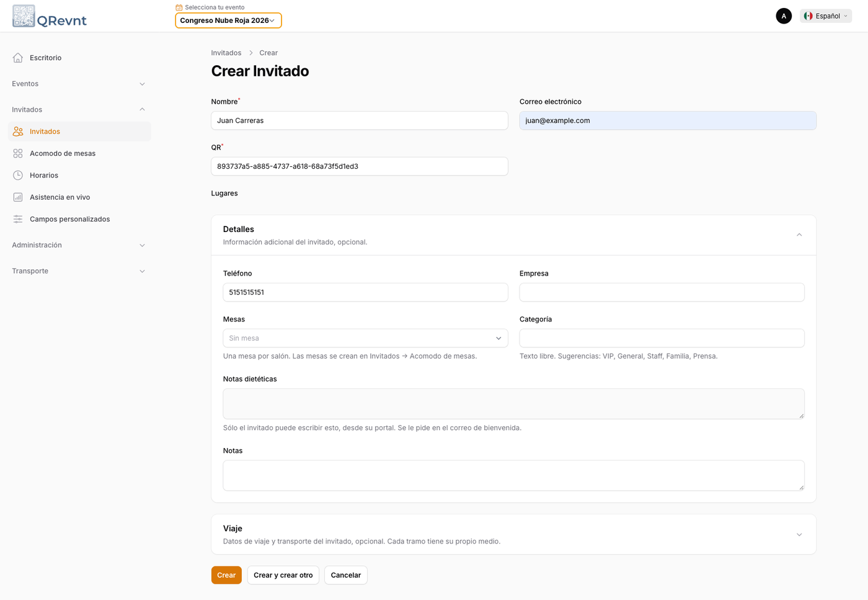Click the "Crear y crear otro" button
The image size is (868, 600).
tap(283, 575)
